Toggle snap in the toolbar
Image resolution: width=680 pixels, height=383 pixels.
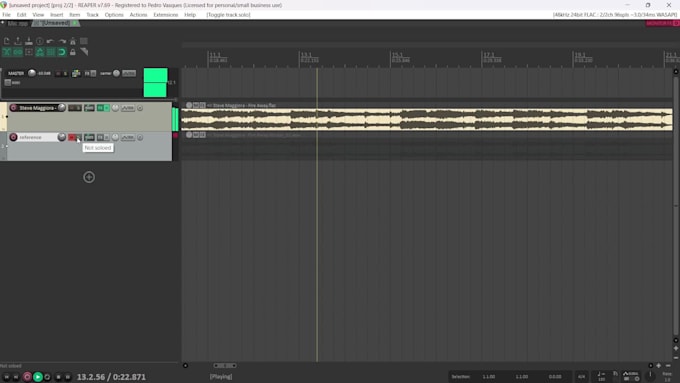pyautogui.click(x=62, y=52)
